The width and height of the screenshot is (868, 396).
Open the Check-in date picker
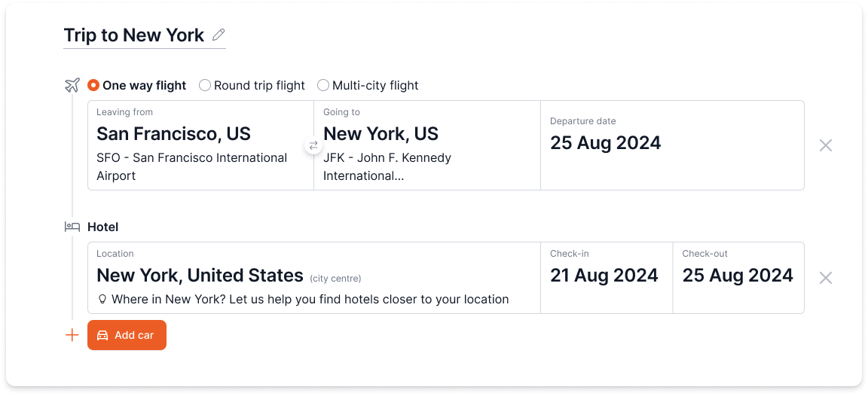[605, 276]
